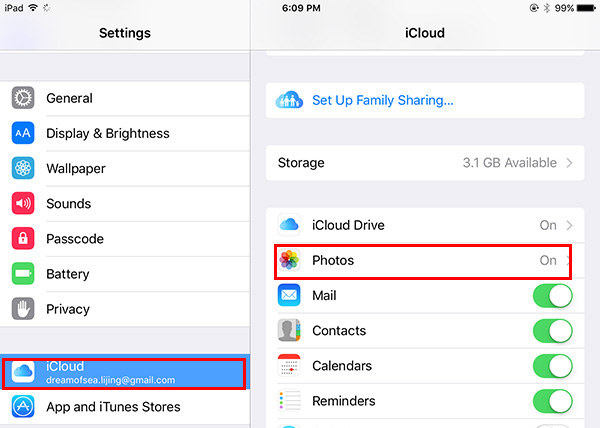The width and height of the screenshot is (600, 428).
Task: Tap the iCloud Drive cloud icon
Action: [289, 225]
